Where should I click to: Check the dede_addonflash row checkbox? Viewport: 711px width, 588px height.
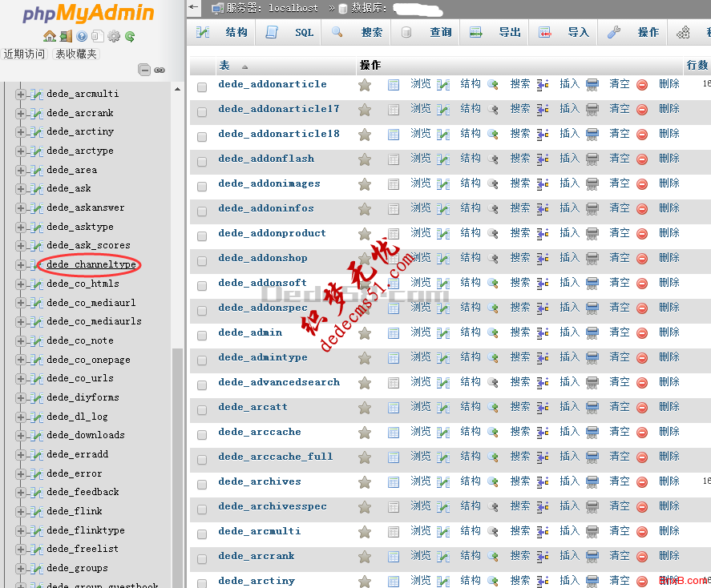pyautogui.click(x=202, y=162)
